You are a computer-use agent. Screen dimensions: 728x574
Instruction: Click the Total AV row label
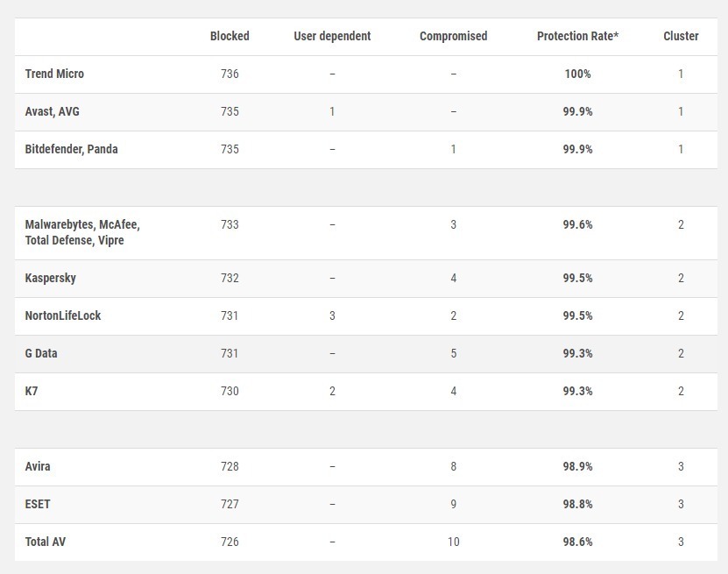pyautogui.click(x=45, y=542)
